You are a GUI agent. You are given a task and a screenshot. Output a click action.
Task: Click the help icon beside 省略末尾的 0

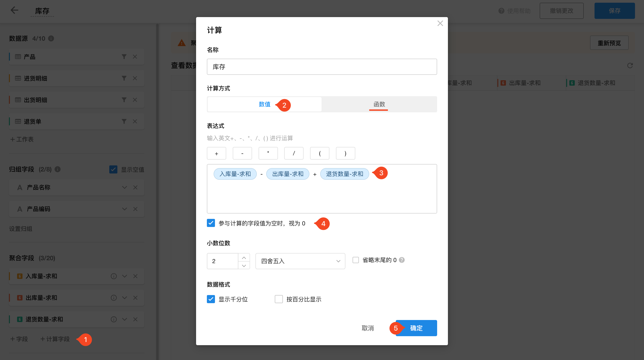(x=402, y=260)
